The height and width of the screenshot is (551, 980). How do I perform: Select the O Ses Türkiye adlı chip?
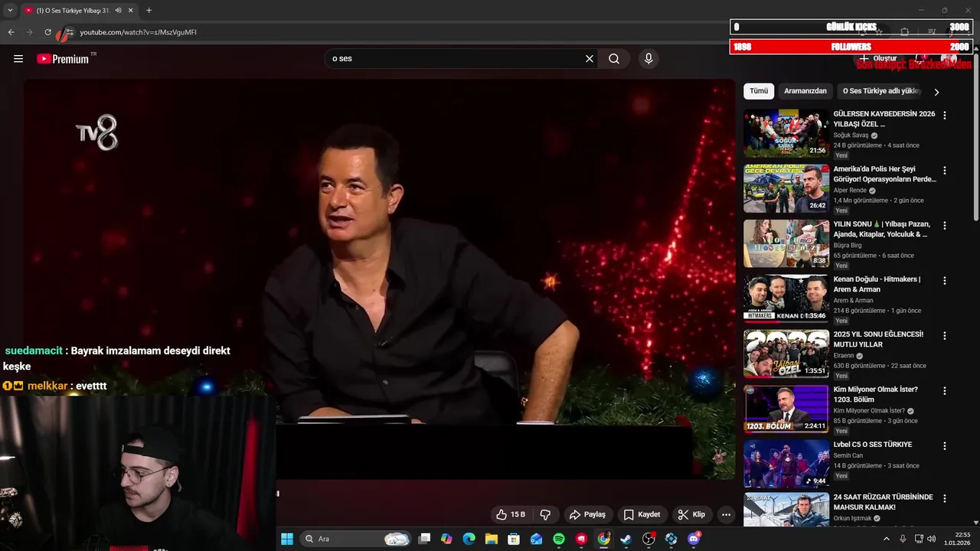(x=881, y=91)
